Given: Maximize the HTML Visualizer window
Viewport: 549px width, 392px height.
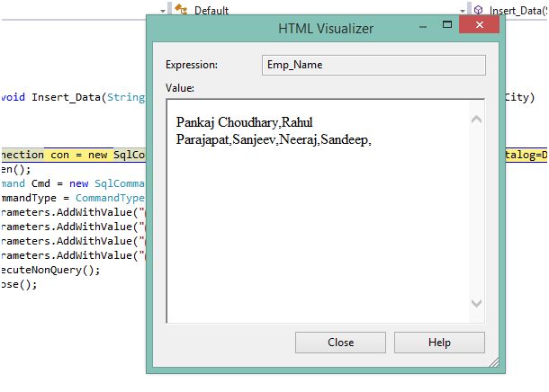Looking at the screenshot, I should (447, 24).
